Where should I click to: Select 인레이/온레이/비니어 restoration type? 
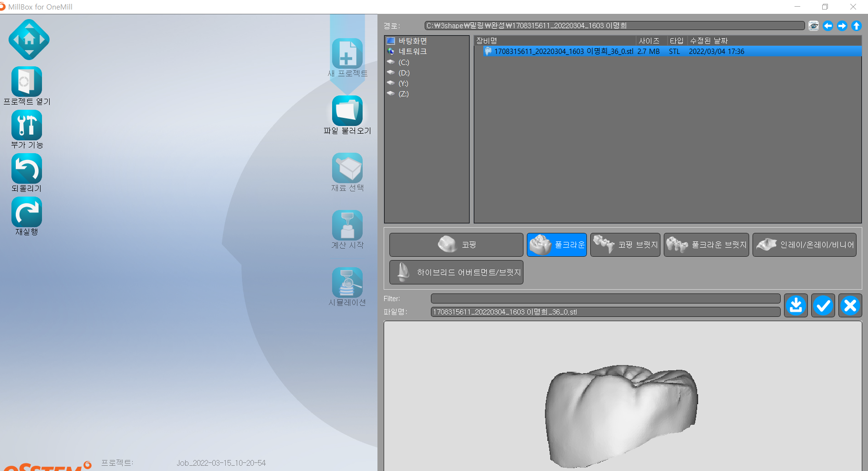805,245
